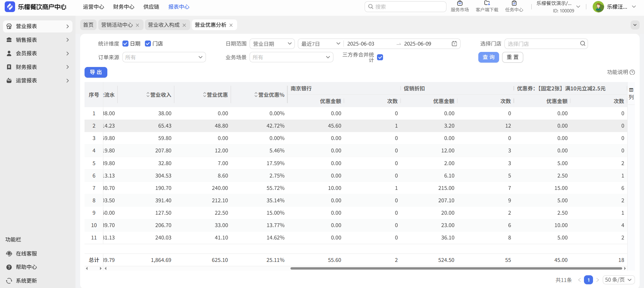Open the 50条/页 page size dropdown
The width and height of the screenshot is (644, 288).
point(619,280)
